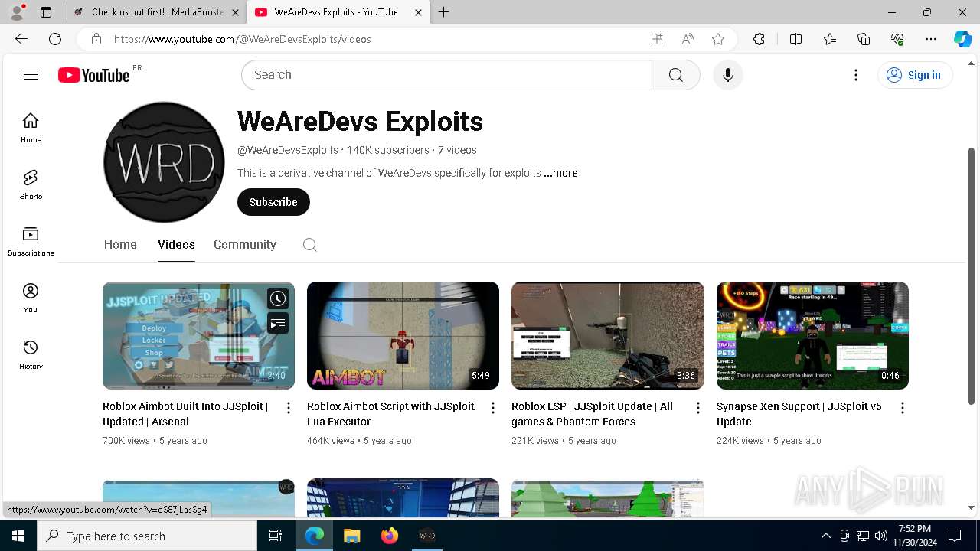Open Task View on the taskbar

point(276,536)
